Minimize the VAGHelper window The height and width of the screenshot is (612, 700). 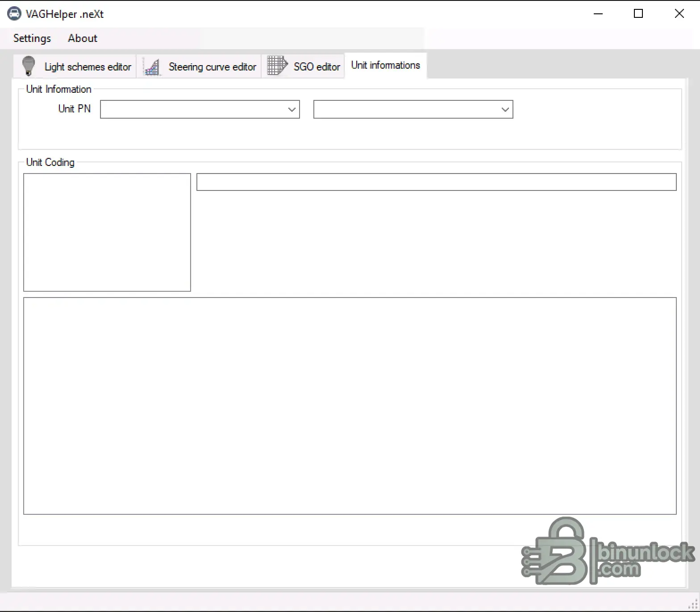pyautogui.click(x=598, y=14)
